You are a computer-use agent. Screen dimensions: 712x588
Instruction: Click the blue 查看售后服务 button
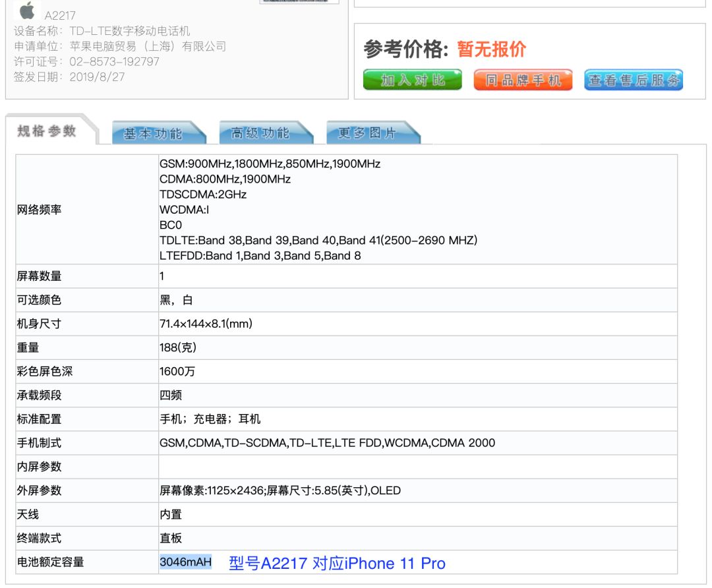pyautogui.click(x=634, y=80)
